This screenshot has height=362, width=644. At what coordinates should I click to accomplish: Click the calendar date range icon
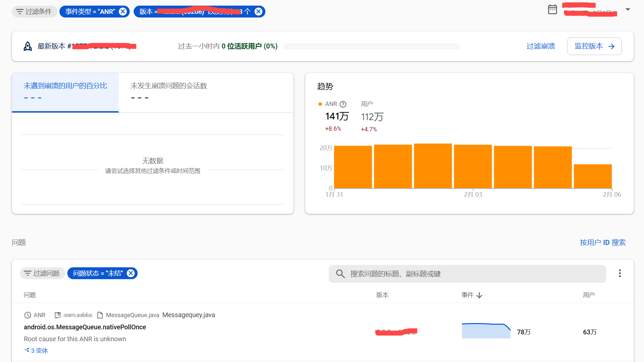(x=552, y=9)
